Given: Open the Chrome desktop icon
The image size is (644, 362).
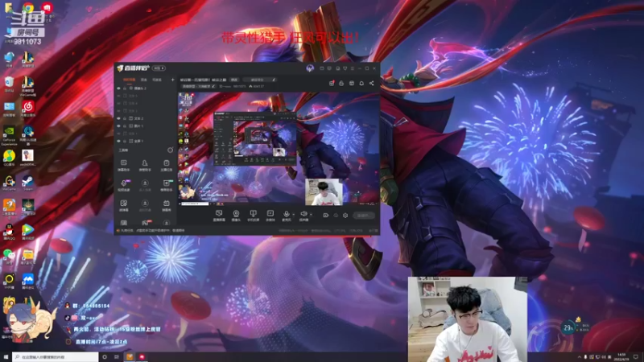Looking at the screenshot, I should [28, 8].
